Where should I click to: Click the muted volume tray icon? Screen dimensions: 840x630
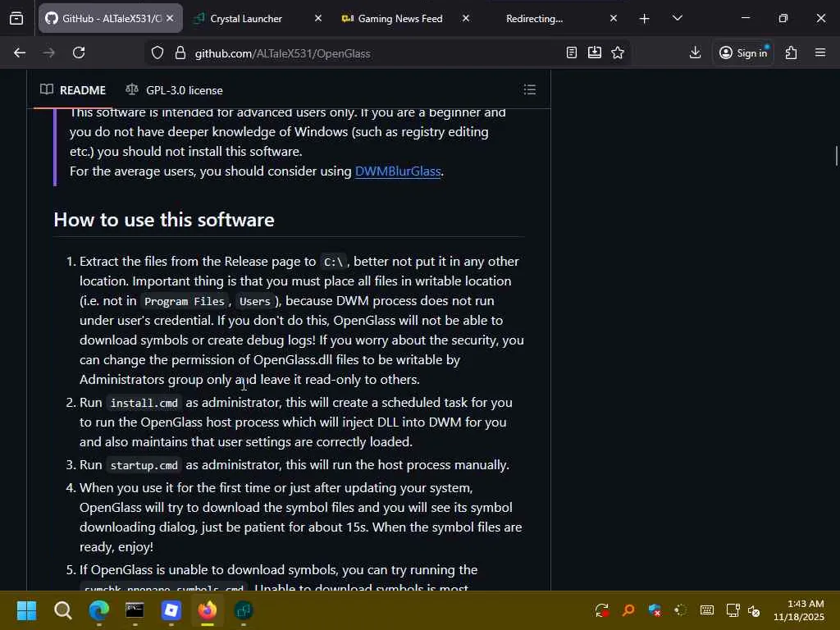pos(754,610)
